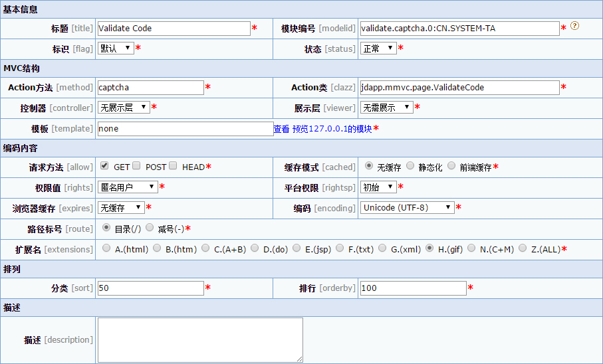Click the 查看 template link
603x364 pixels.
coord(281,129)
